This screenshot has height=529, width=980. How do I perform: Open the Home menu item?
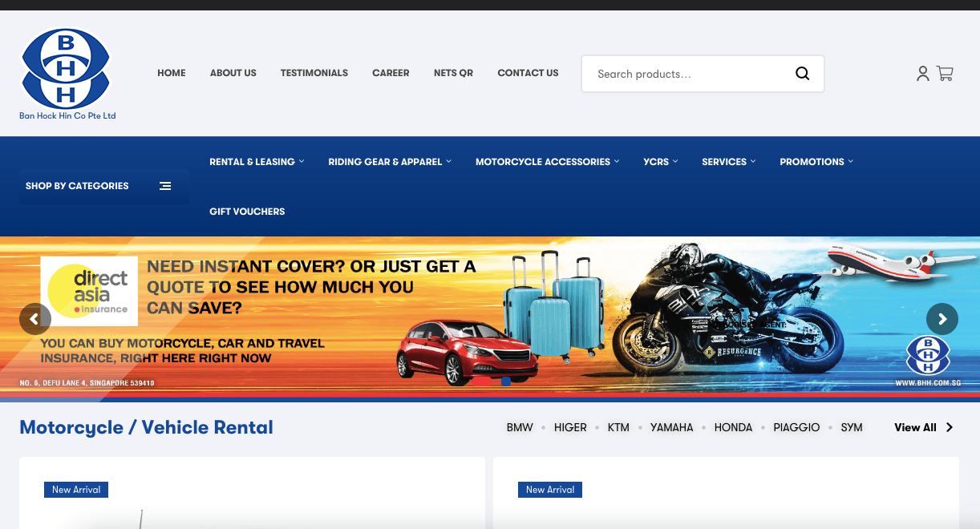pos(172,73)
